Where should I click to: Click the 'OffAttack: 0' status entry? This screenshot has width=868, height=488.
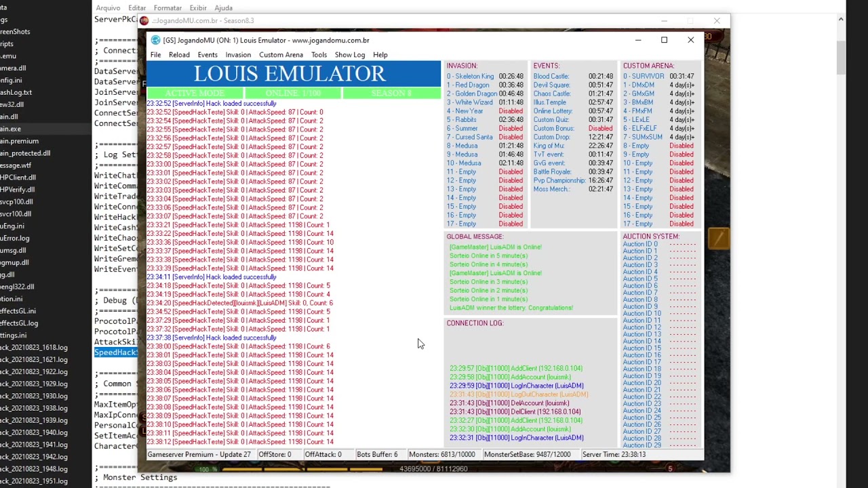323,455
